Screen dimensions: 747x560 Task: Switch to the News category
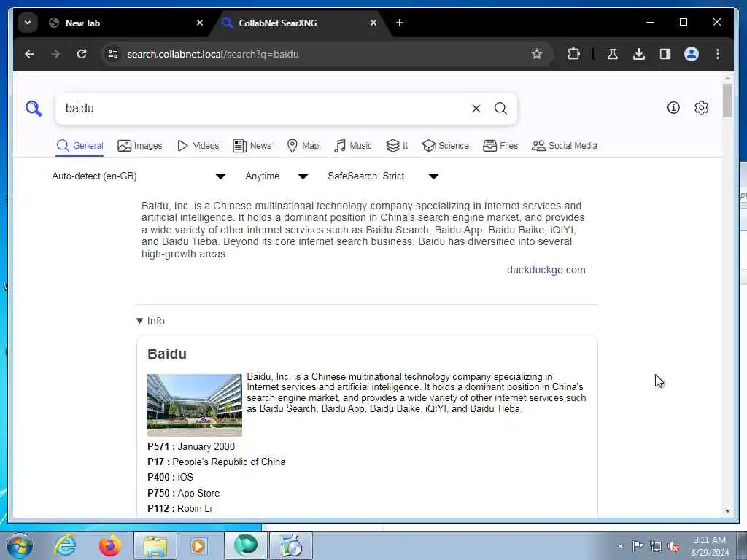[252, 146]
